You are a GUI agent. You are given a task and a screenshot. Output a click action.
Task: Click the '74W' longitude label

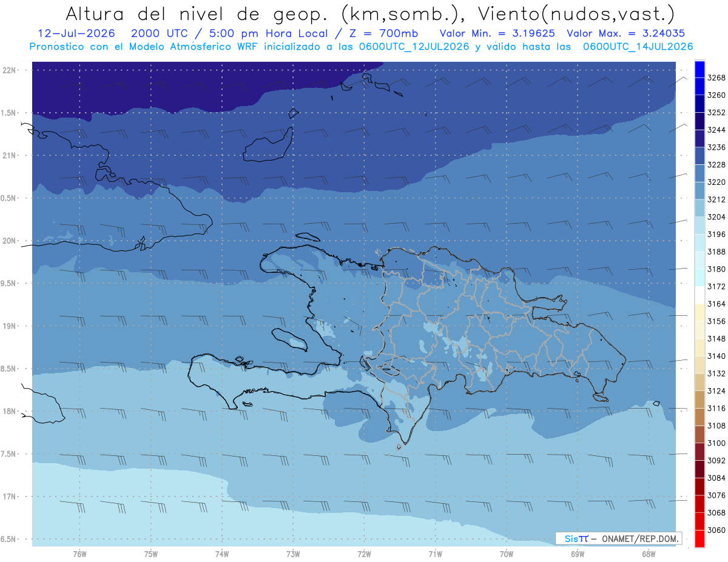click(x=221, y=554)
